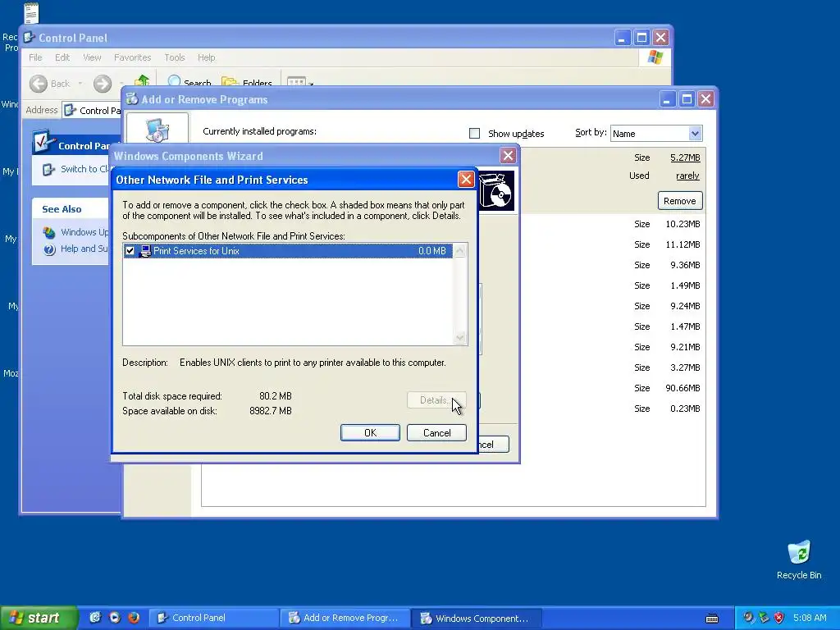Select the 0.23MB program size row
The image size is (840, 630).
click(667, 409)
